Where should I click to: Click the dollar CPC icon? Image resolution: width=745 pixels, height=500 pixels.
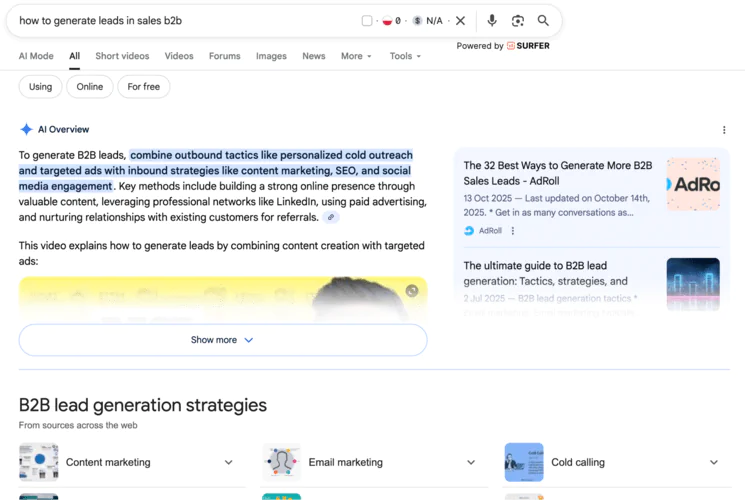(417, 20)
